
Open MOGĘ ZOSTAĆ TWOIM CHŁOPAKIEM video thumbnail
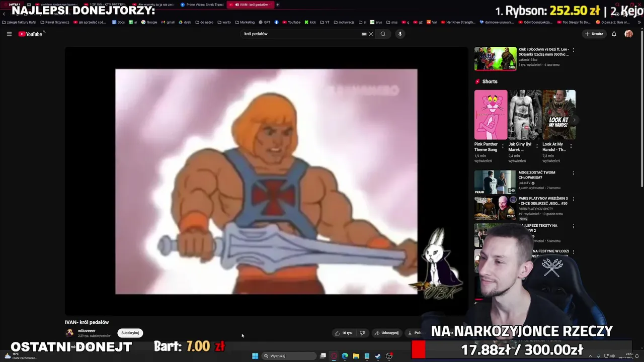pyautogui.click(x=495, y=182)
